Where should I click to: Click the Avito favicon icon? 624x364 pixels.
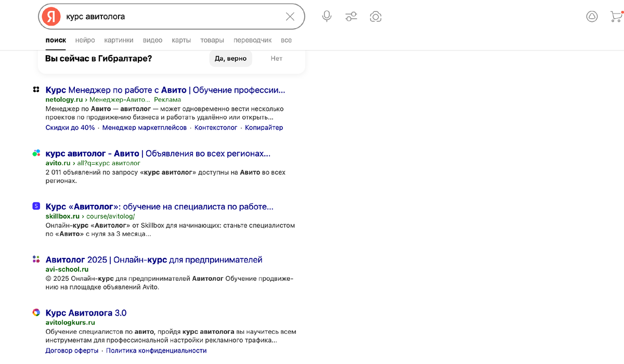pyautogui.click(x=36, y=153)
